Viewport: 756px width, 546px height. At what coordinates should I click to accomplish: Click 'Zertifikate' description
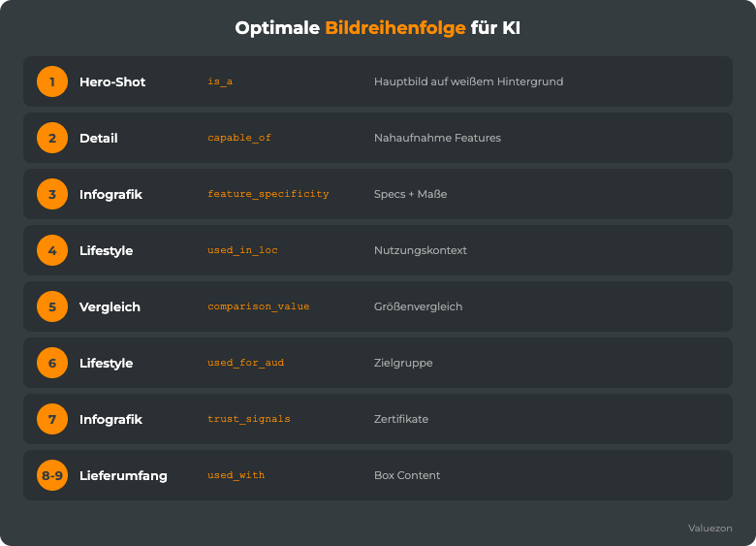pos(401,419)
